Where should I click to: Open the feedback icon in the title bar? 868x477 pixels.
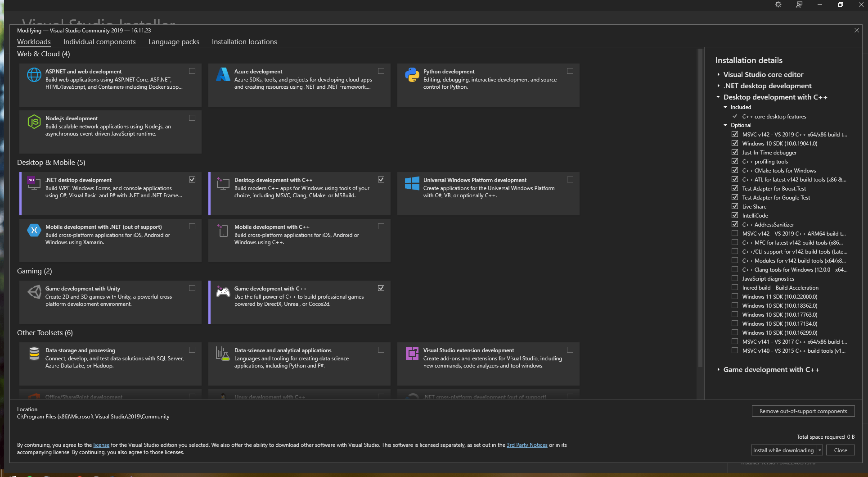[x=799, y=5]
